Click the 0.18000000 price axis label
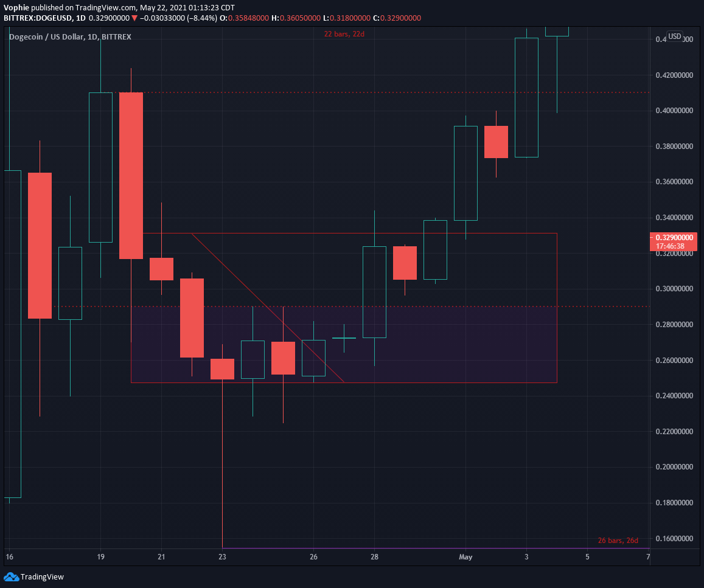 point(674,503)
